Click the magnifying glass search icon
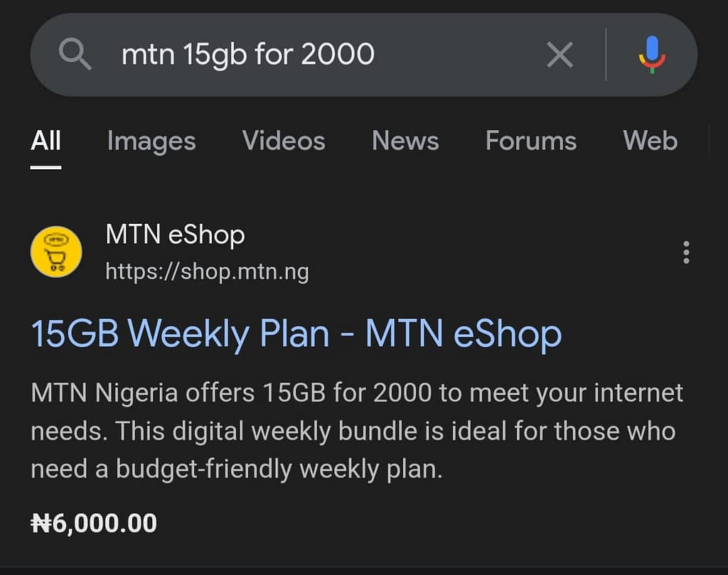This screenshot has height=575, width=728. 75,55
